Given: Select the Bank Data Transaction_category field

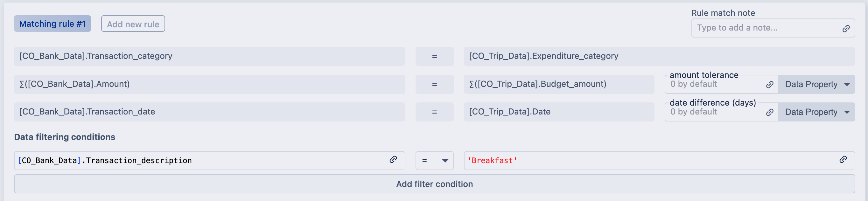Looking at the screenshot, I should pos(209,56).
